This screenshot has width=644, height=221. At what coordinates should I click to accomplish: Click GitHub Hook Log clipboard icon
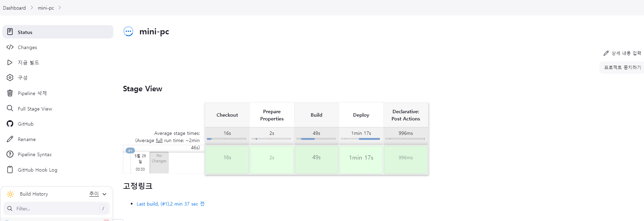click(x=10, y=170)
